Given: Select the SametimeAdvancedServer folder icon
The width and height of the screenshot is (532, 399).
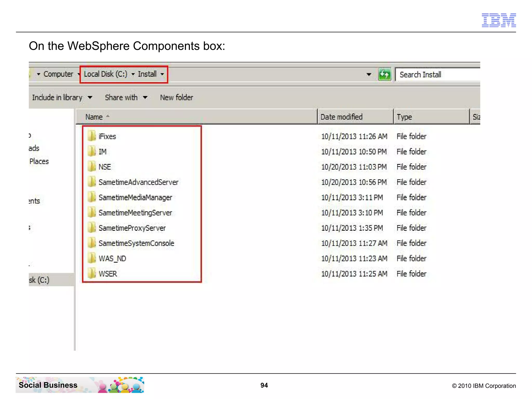Looking at the screenshot, I should pyautogui.click(x=92, y=182).
